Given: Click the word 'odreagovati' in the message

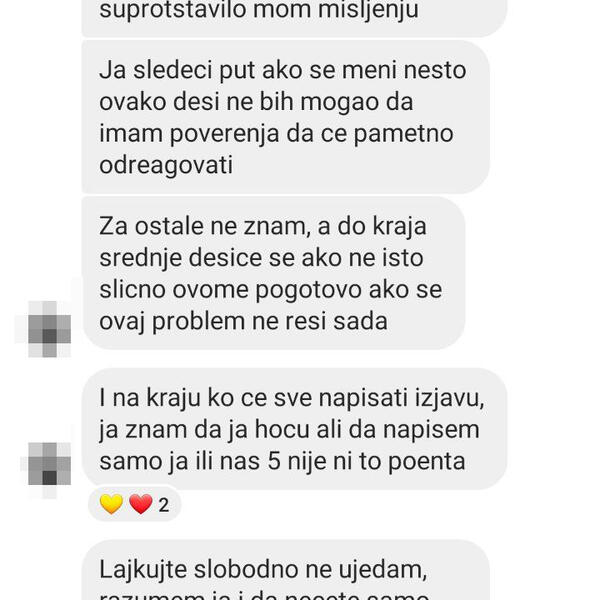Looking at the screenshot, I should point(166,166).
